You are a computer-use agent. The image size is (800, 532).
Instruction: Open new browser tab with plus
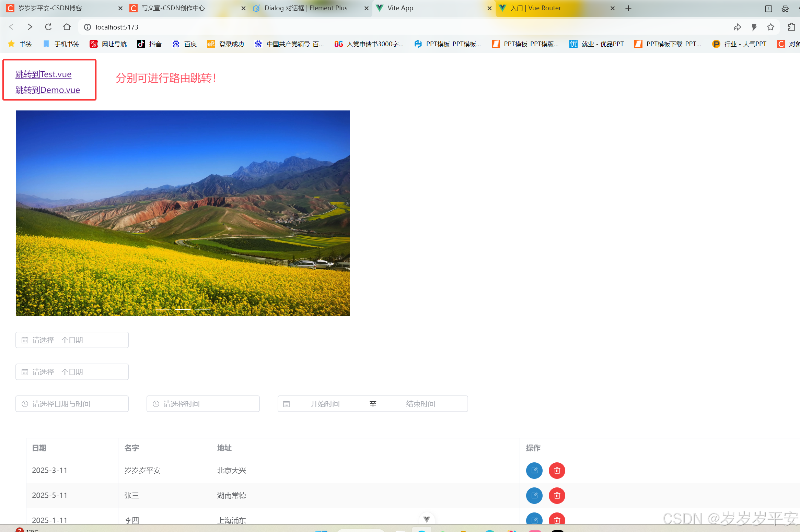(628, 8)
